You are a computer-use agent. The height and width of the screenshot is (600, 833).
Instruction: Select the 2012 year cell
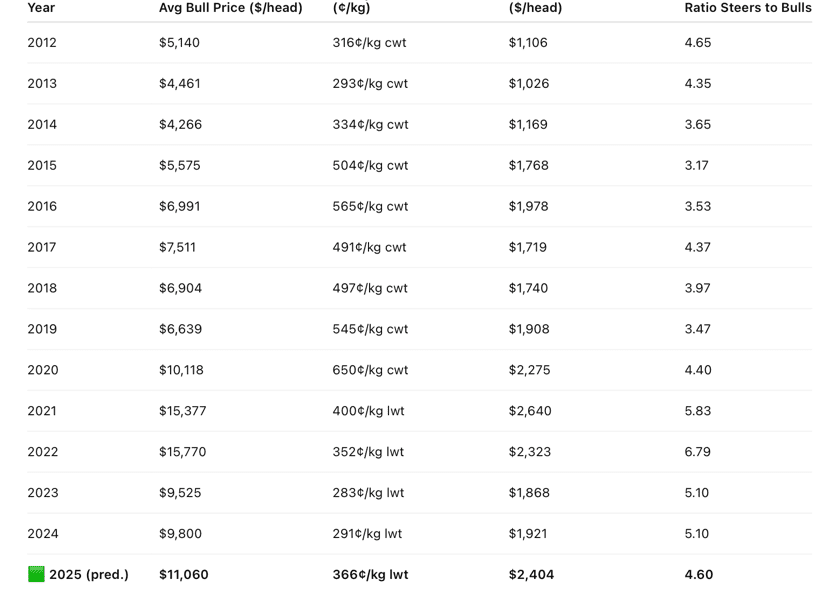pos(42,43)
